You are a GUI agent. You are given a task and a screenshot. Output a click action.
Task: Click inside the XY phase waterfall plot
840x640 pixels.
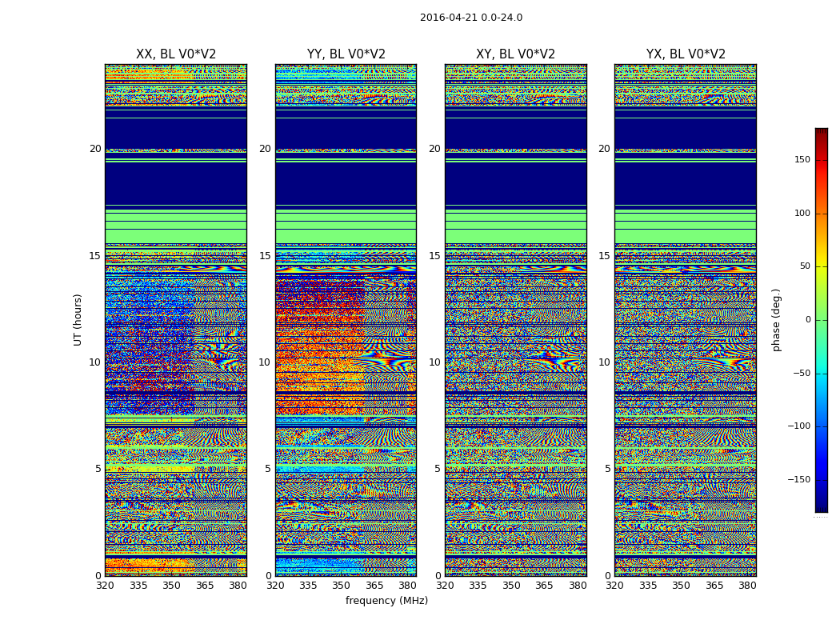(x=515, y=320)
